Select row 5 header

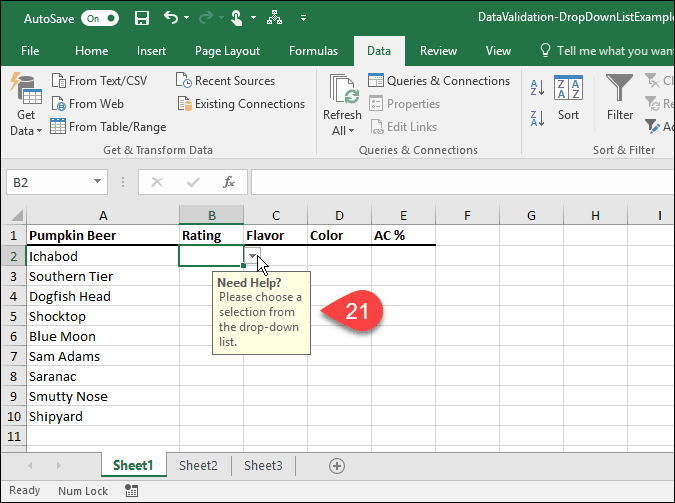[13, 317]
